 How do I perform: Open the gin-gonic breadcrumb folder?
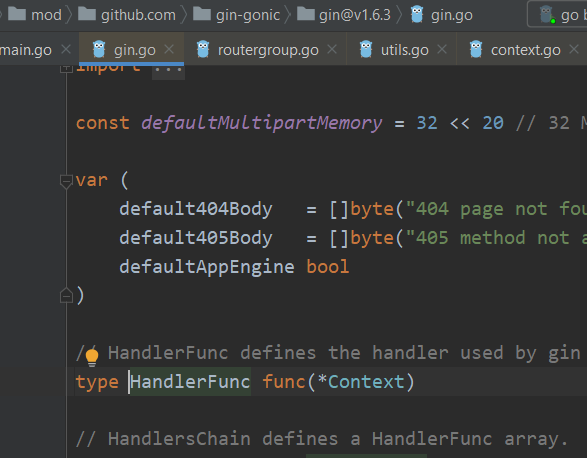click(247, 15)
